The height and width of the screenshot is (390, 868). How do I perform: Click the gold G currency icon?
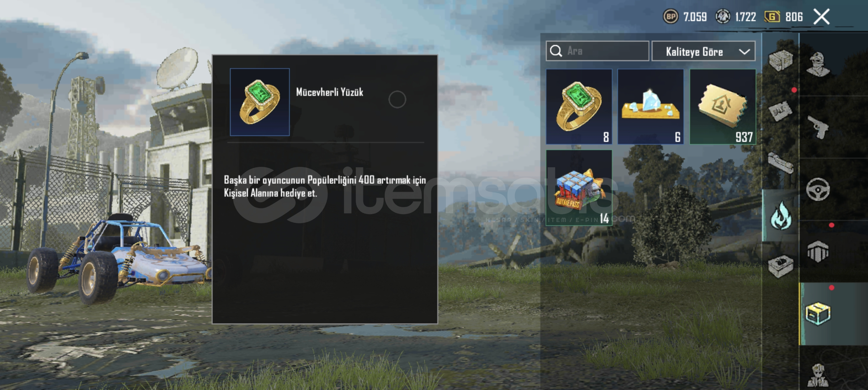click(x=772, y=17)
